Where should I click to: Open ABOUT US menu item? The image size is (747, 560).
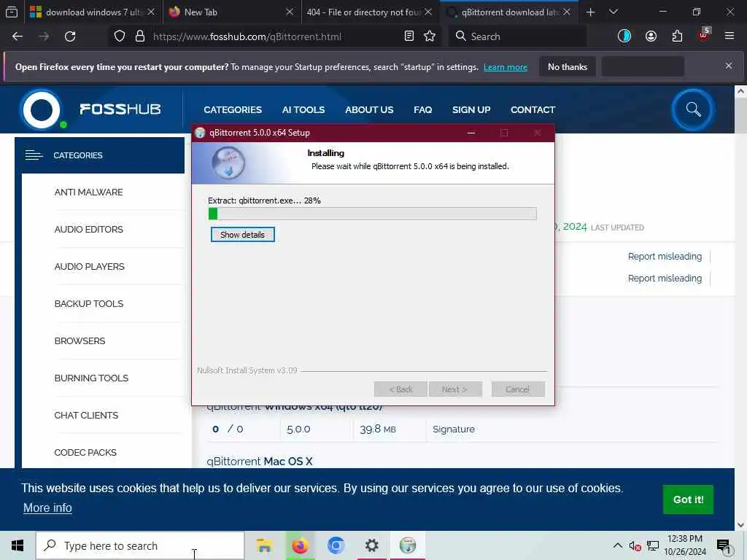point(369,109)
